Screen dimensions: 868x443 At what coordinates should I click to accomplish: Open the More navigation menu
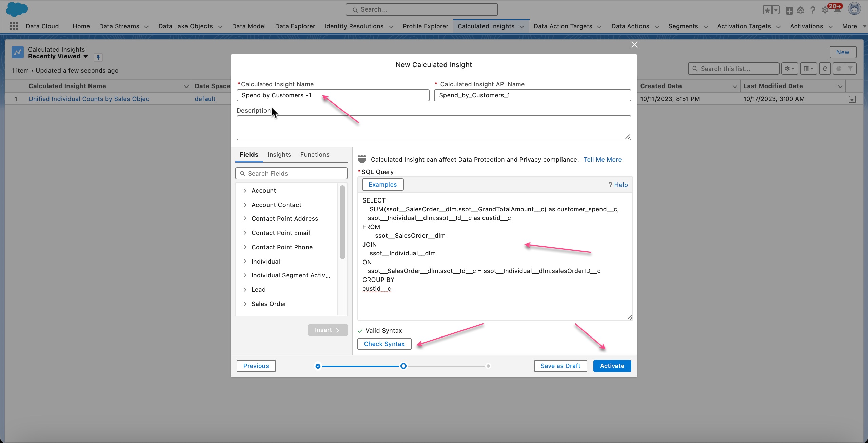click(854, 26)
